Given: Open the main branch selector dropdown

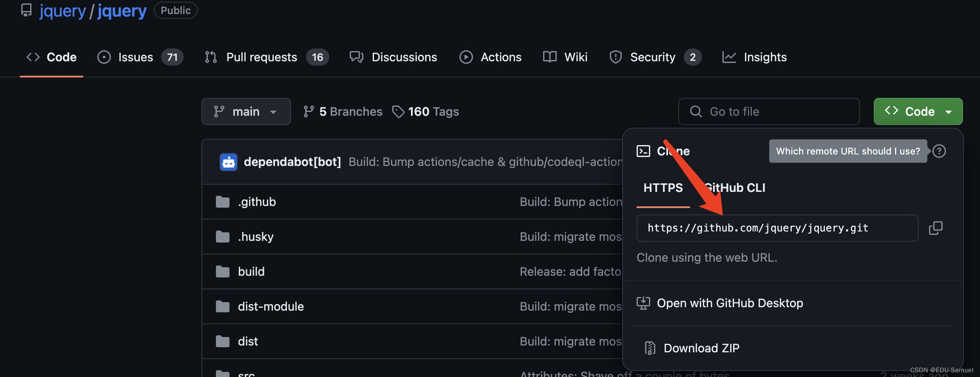Looking at the screenshot, I should 246,111.
